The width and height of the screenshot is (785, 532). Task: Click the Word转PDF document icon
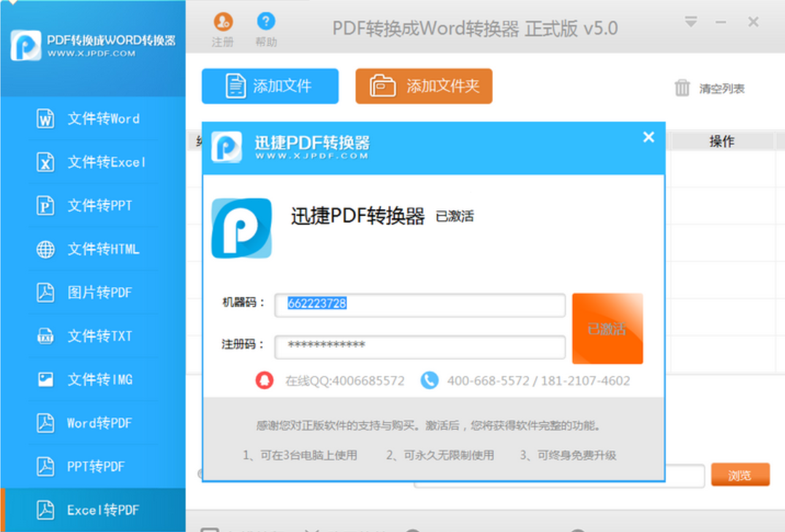pos(45,423)
